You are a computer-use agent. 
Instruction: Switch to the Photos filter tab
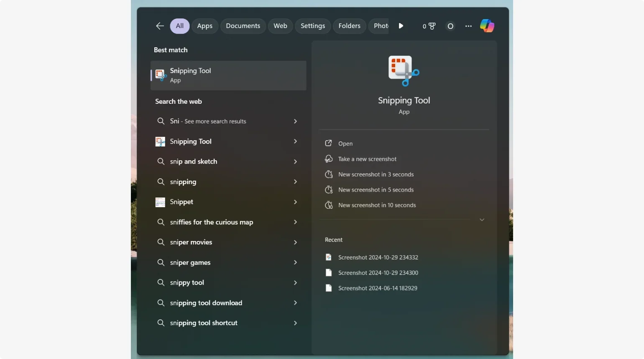[x=379, y=26]
